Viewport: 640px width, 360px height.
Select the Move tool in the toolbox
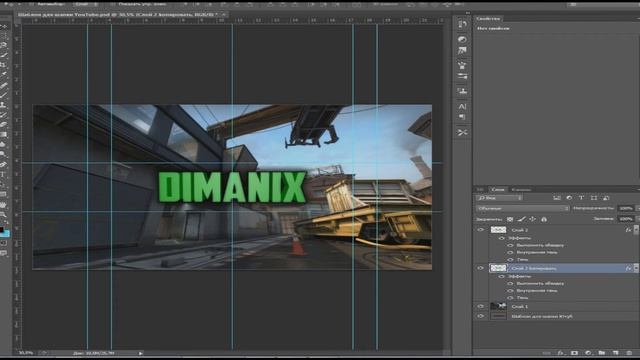[x=4, y=26]
